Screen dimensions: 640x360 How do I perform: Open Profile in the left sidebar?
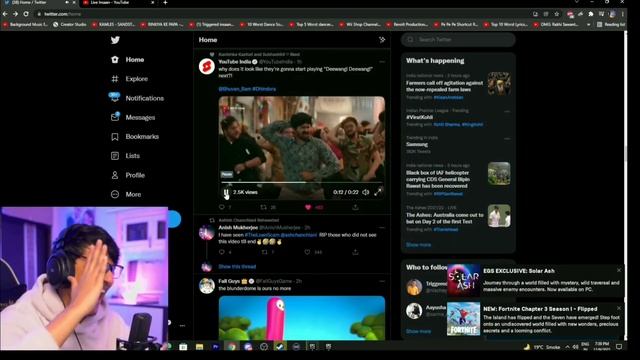pos(128,175)
